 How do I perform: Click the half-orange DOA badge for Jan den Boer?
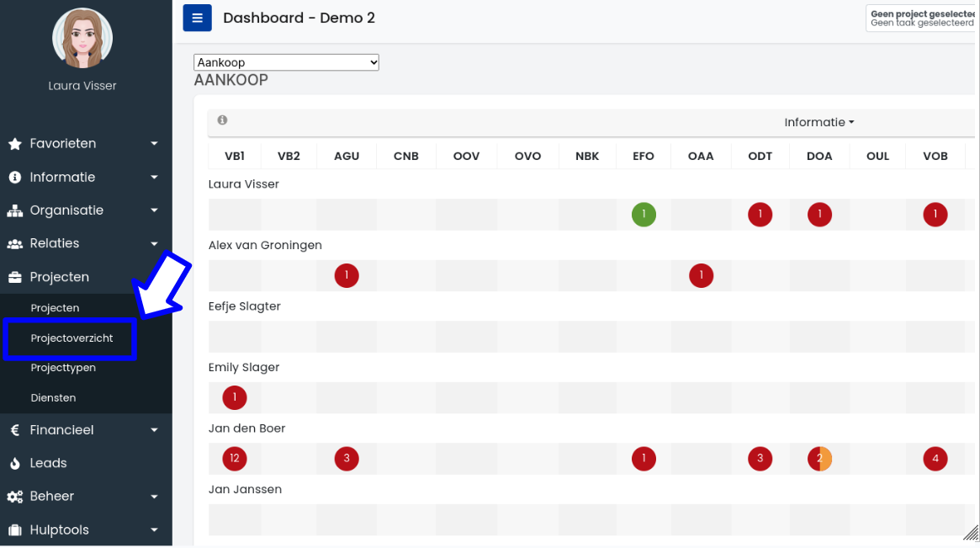(819, 459)
